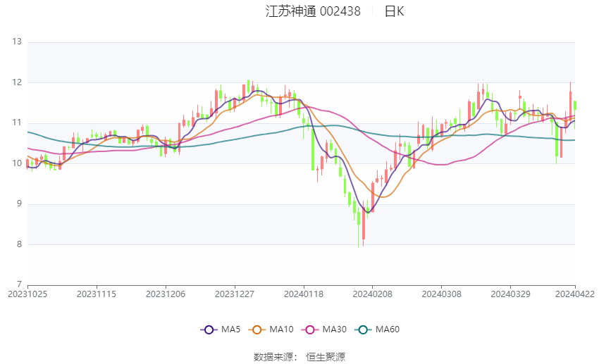Select the 20231025 date axis label
599x364 pixels.
[27, 294]
